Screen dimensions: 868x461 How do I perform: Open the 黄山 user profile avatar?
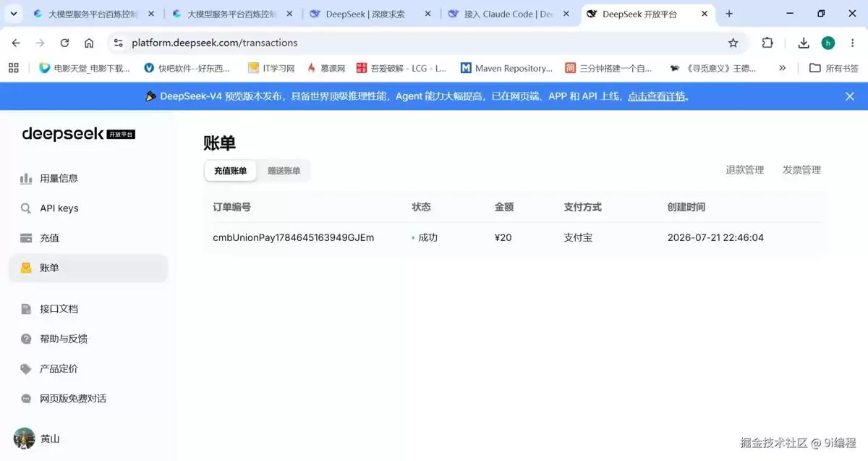click(25, 439)
